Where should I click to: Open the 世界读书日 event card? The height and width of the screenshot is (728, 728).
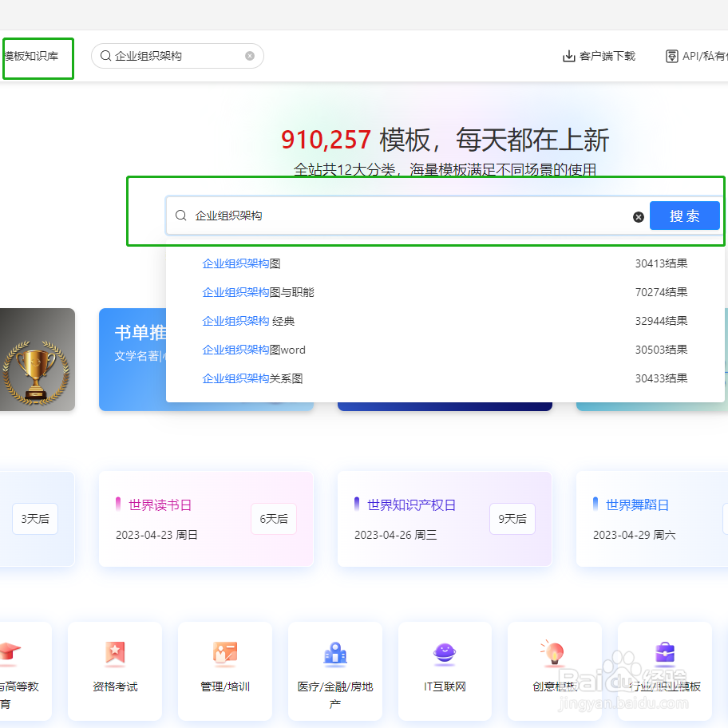[x=206, y=519]
